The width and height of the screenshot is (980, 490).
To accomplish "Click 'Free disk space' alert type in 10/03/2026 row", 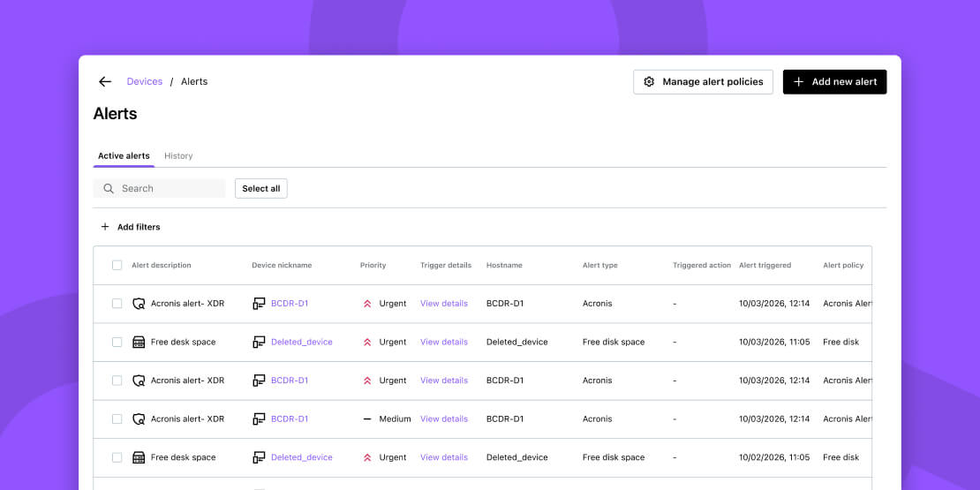I will [x=614, y=342].
